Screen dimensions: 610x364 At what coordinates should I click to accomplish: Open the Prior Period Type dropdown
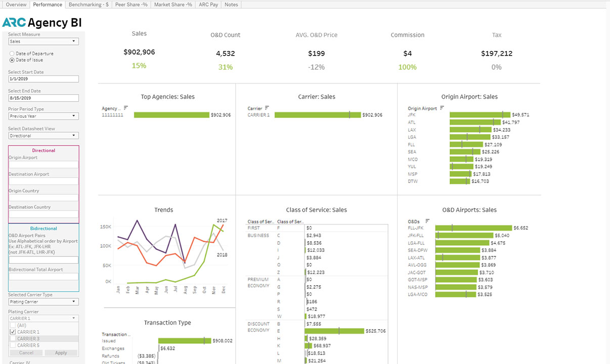[x=43, y=116]
